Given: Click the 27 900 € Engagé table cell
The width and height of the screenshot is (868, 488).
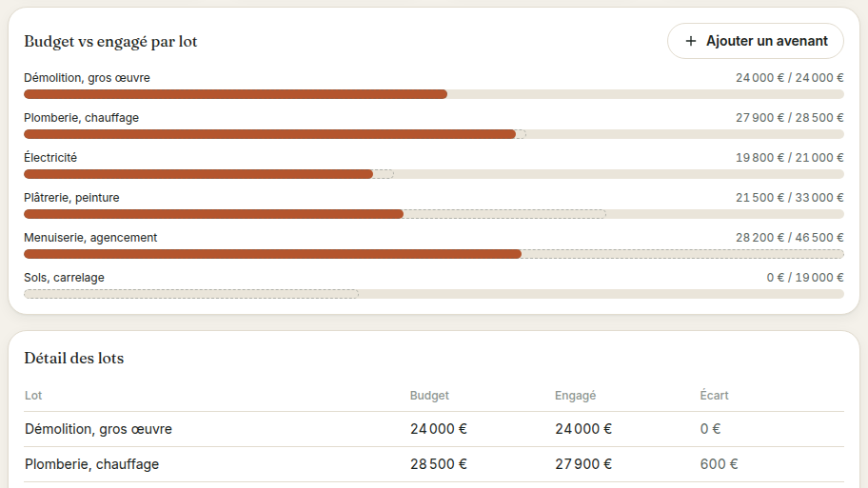Looking at the screenshot, I should (x=583, y=464).
